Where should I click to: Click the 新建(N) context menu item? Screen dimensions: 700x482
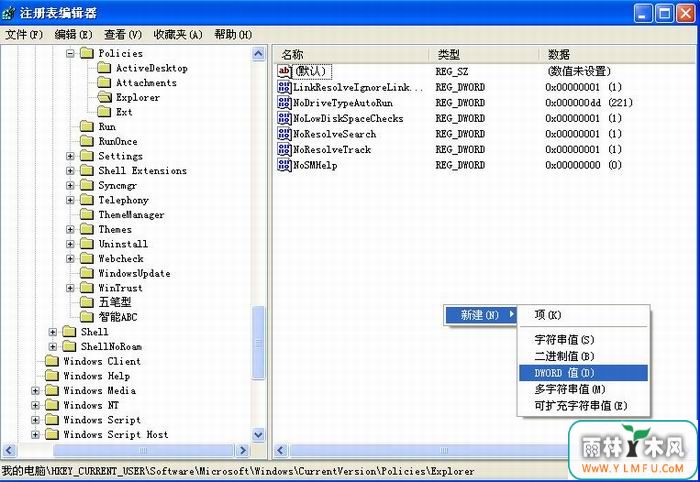(481, 315)
